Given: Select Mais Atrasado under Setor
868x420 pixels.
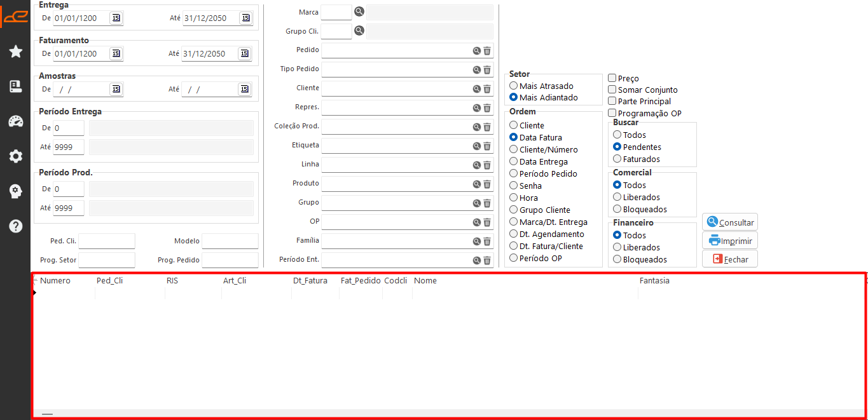Looking at the screenshot, I should [514, 86].
